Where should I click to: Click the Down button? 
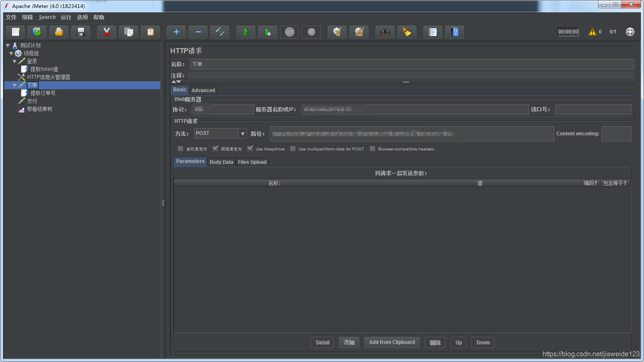[x=483, y=342]
